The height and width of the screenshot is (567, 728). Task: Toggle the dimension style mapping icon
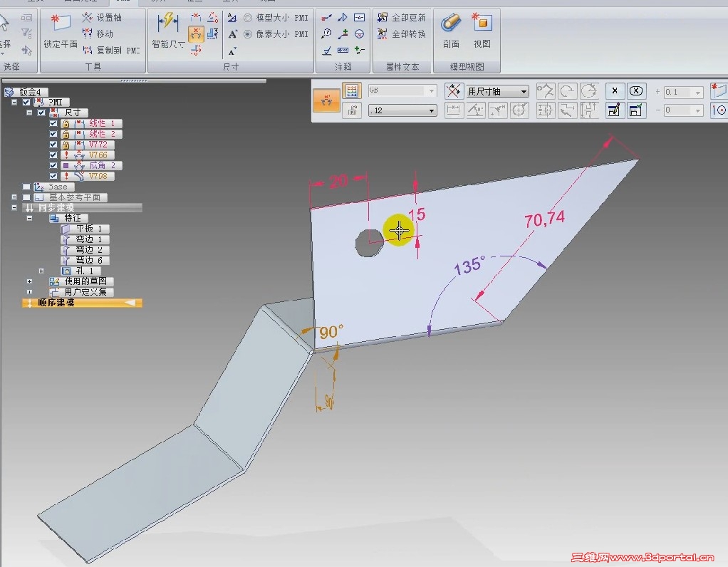pyautogui.click(x=352, y=91)
